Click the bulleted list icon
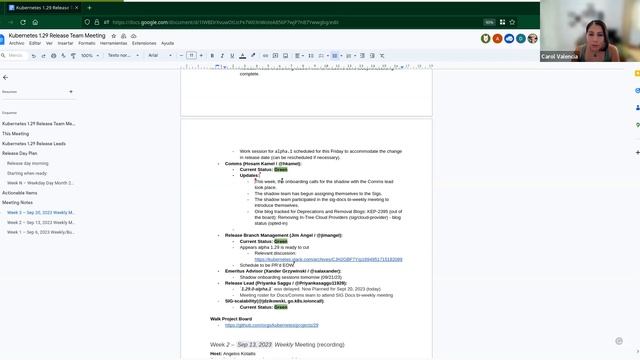Viewport: 640px width, 360px height. click(x=335, y=56)
